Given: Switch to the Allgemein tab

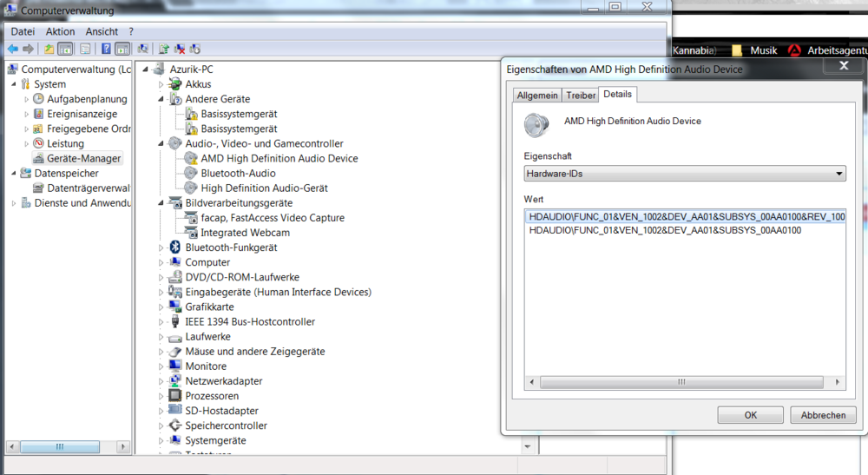Looking at the screenshot, I should [x=537, y=96].
